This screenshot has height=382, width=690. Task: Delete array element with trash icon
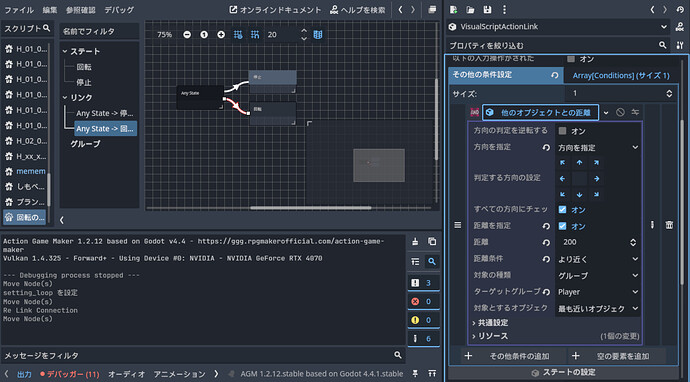click(669, 225)
